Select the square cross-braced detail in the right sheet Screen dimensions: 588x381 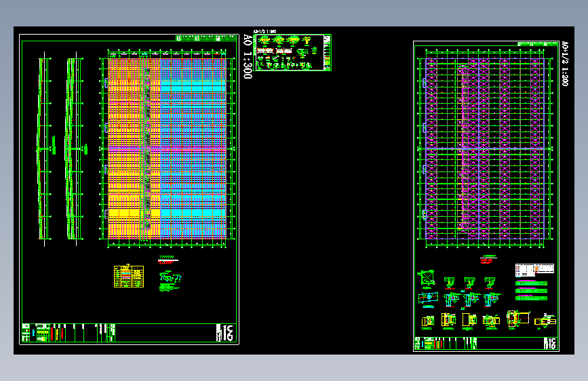tap(427, 279)
